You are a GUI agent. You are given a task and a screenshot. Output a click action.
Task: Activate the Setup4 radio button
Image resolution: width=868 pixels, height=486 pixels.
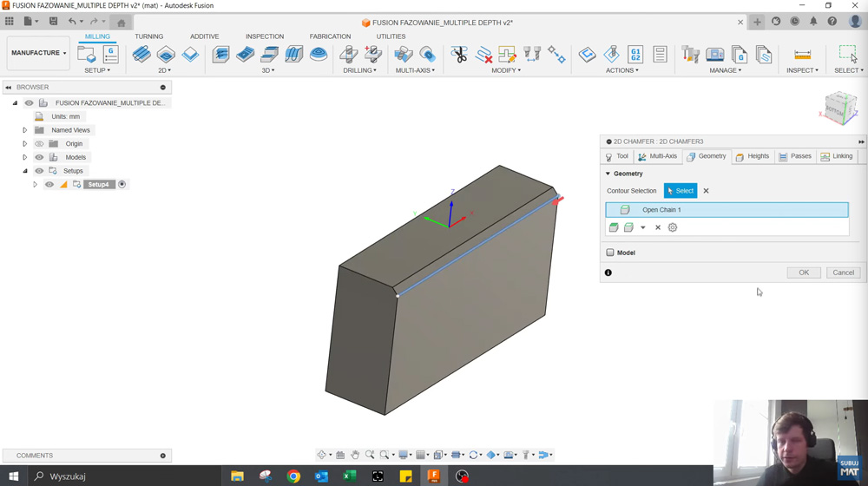click(122, 184)
